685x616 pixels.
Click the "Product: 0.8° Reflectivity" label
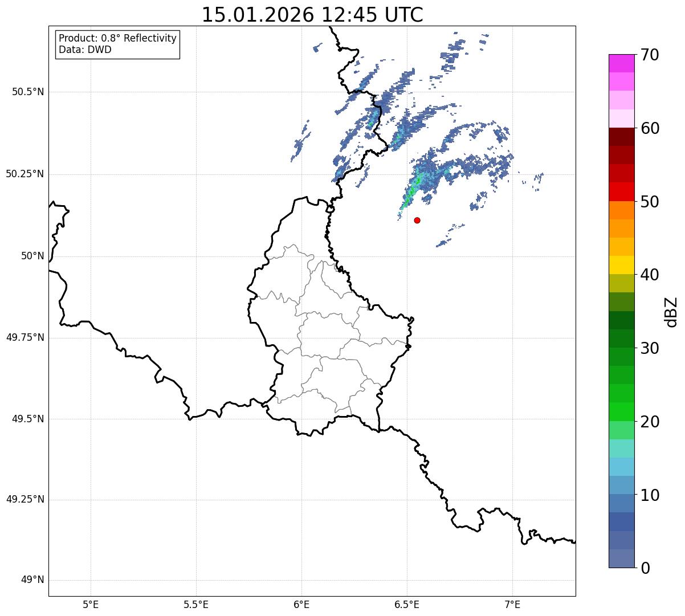pyautogui.click(x=118, y=38)
